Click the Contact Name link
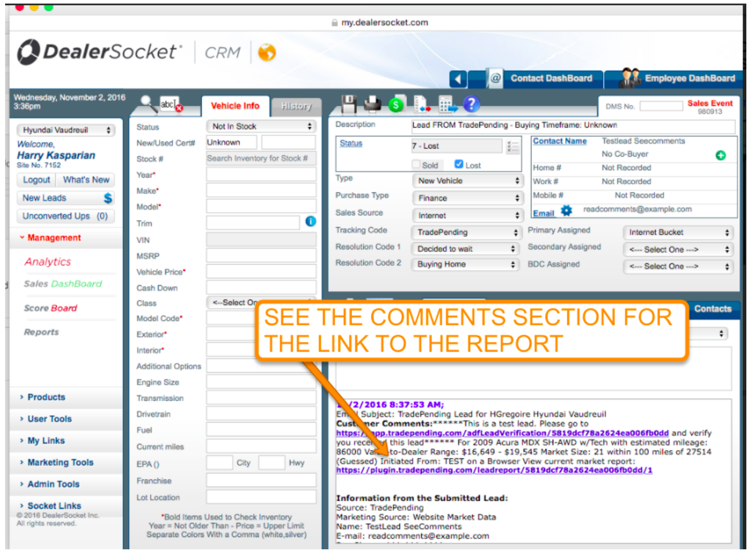 click(559, 141)
